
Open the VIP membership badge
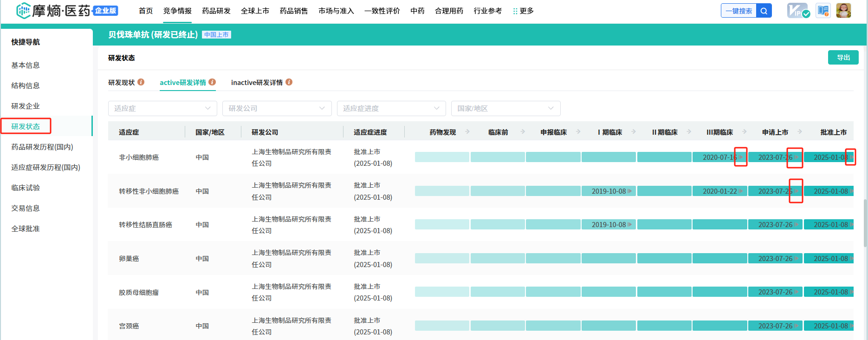point(798,11)
